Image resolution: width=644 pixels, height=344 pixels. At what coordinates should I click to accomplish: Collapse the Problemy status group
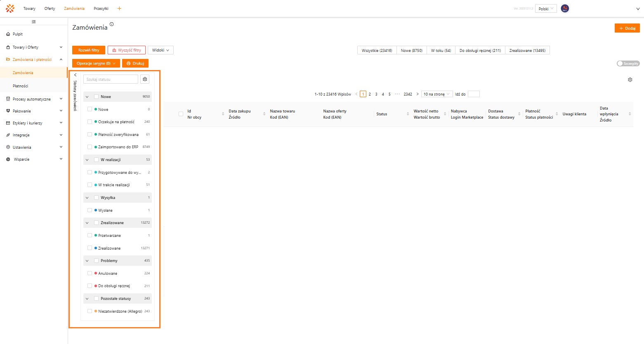tap(87, 261)
